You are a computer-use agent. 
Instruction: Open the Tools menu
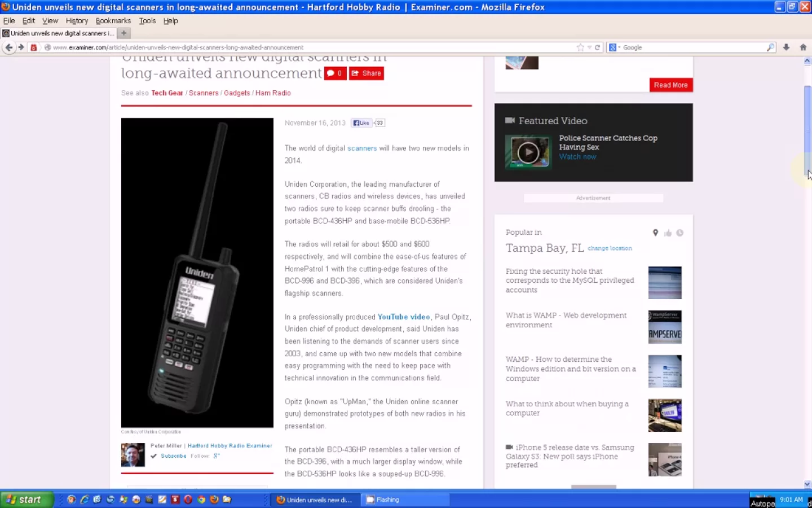coord(147,21)
